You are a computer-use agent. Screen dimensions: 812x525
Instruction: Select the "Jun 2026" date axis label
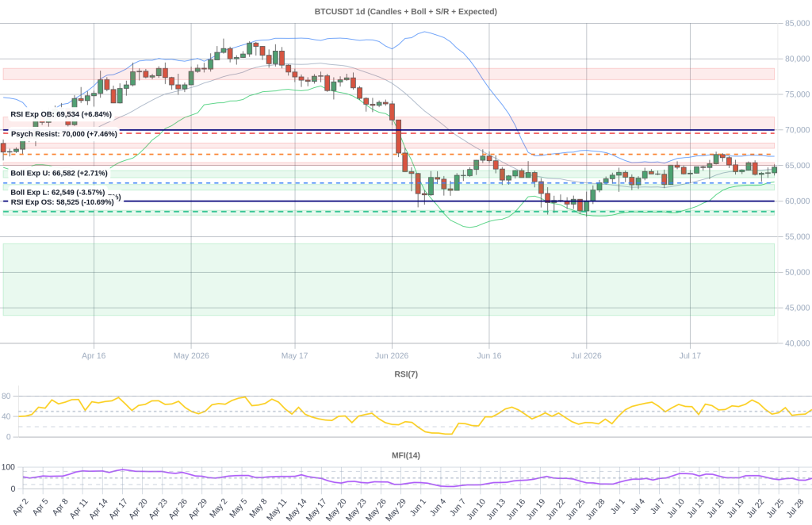tap(392, 356)
